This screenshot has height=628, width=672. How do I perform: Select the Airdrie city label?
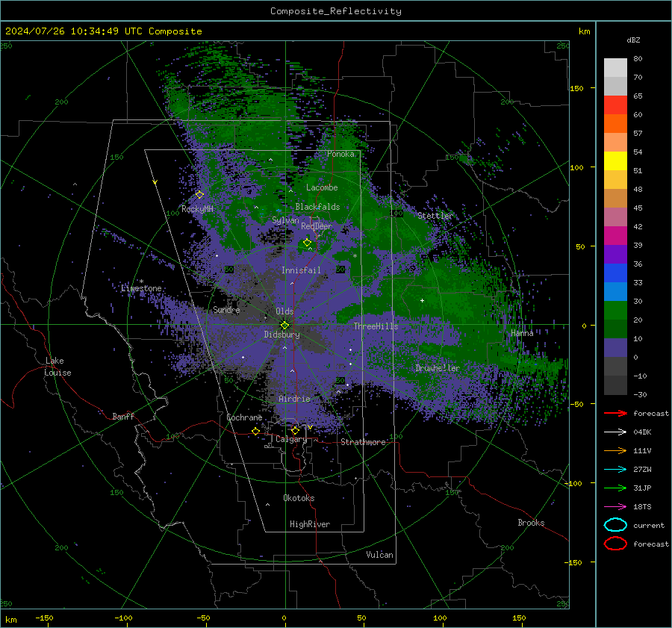coord(294,399)
